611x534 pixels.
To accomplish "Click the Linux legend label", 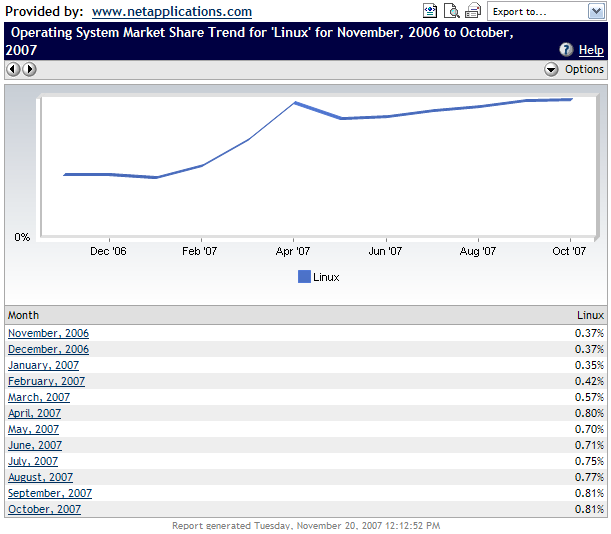I will point(326,277).
